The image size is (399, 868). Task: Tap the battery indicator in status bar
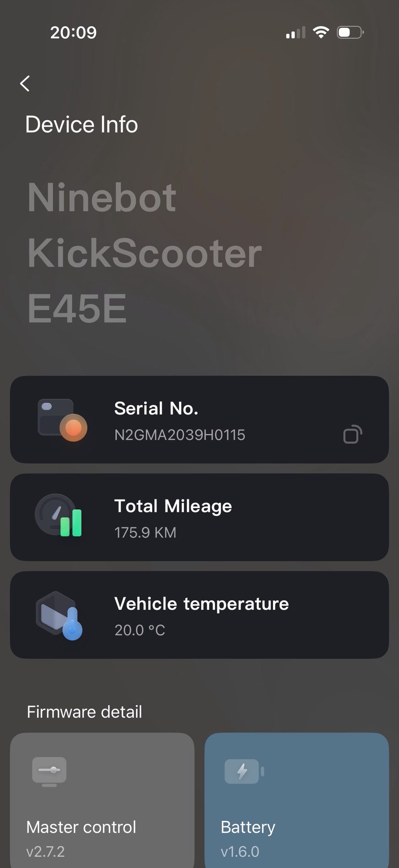pos(350,32)
